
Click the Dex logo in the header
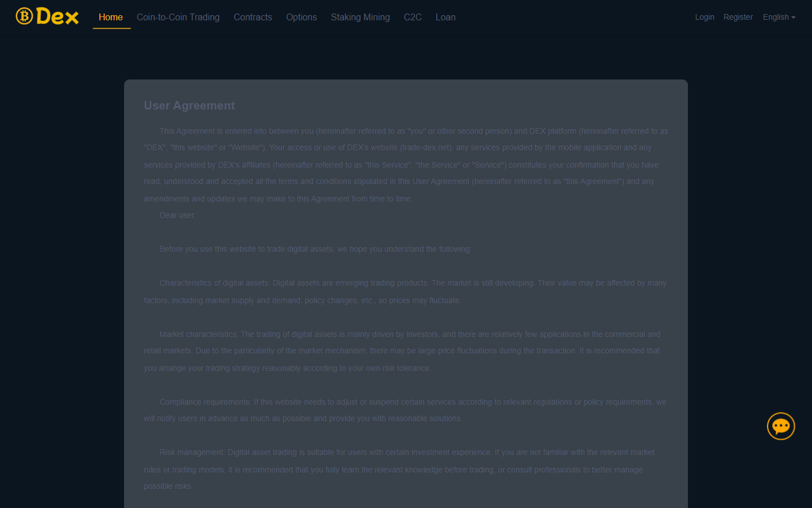point(47,16)
